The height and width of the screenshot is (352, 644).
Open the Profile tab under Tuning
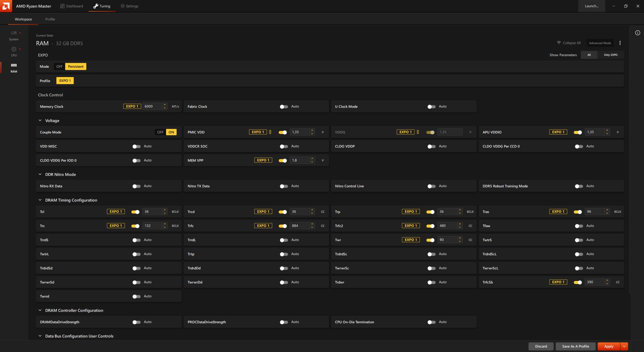[x=50, y=19]
